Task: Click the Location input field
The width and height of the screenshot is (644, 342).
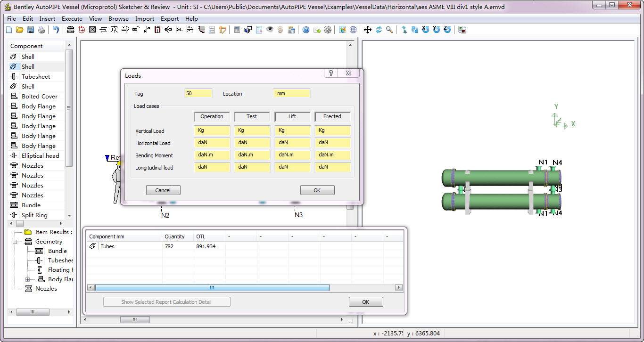Action: coord(292,93)
